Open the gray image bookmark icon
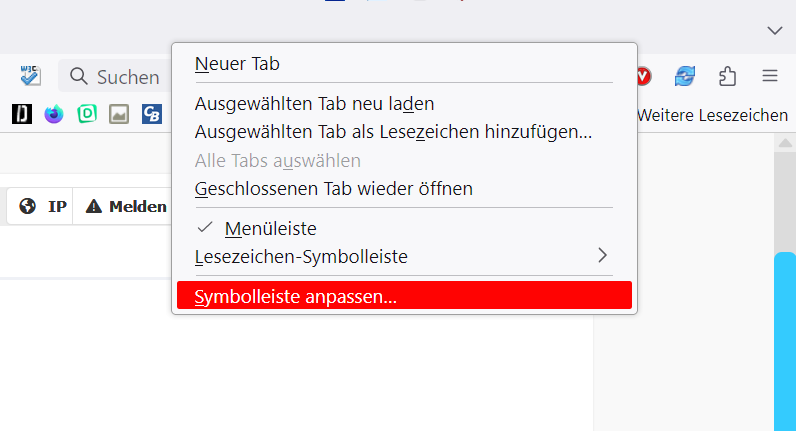This screenshot has height=431, width=796. pos(119,114)
